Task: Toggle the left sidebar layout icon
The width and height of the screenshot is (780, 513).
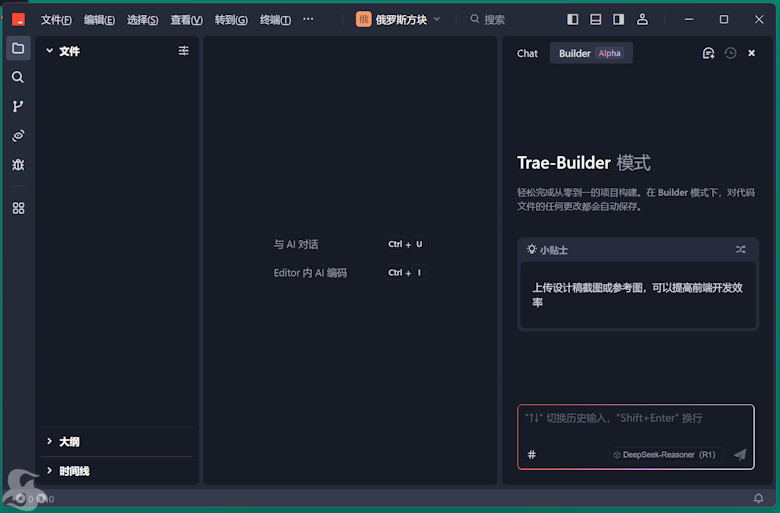Action: (x=573, y=19)
